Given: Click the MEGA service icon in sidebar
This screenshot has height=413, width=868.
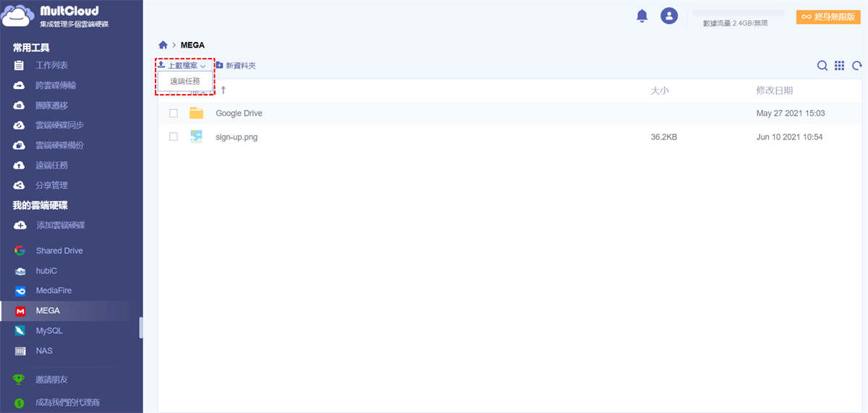Looking at the screenshot, I should pos(20,311).
